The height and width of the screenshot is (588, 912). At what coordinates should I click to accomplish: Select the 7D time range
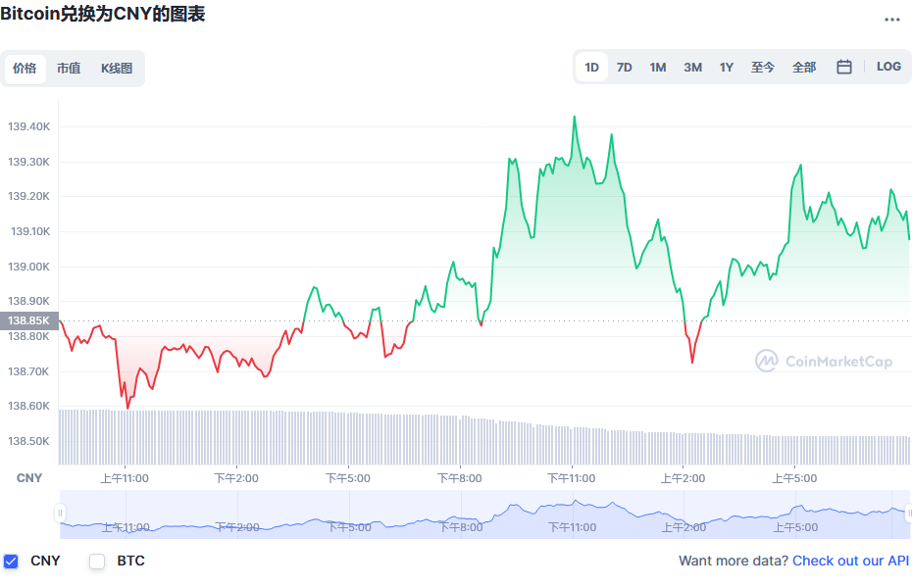[624, 68]
